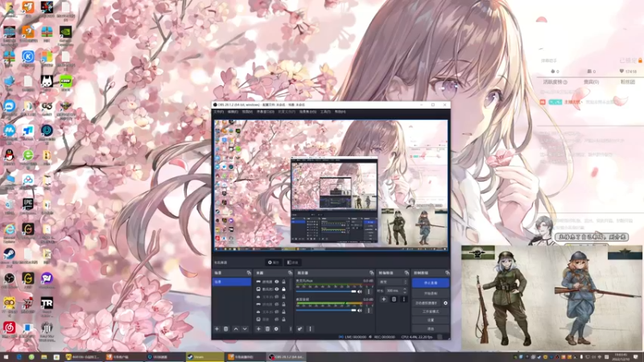644x362 pixels.
Task: Show the hidden third source row
Action: tap(277, 297)
